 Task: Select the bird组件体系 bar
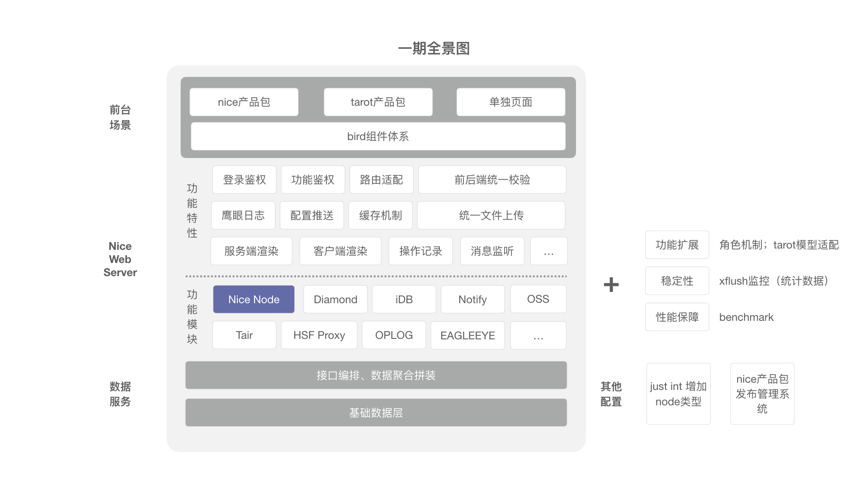pos(378,136)
